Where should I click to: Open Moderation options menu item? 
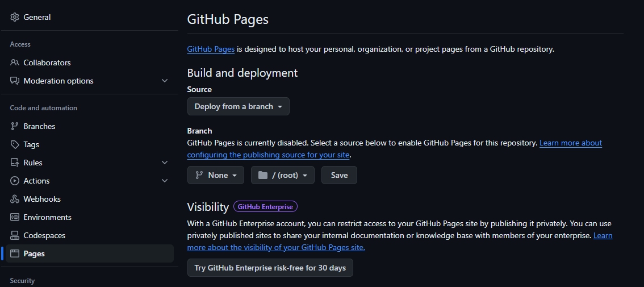click(90, 81)
